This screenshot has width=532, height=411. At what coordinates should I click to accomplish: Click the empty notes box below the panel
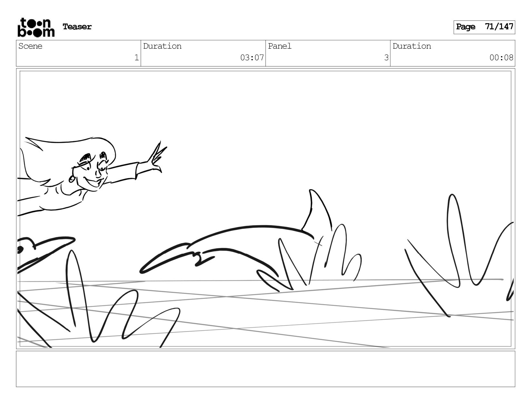pyautogui.click(x=265, y=369)
